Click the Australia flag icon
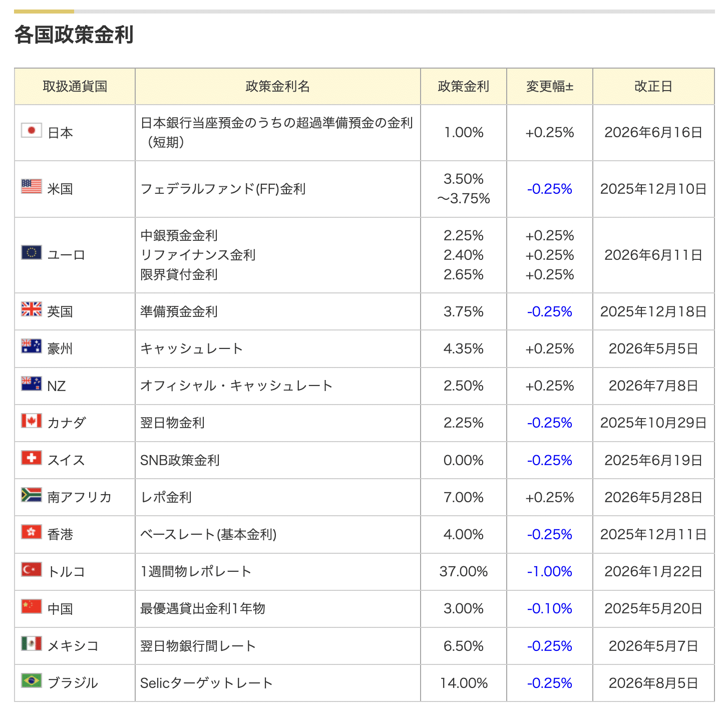Viewport: 728px width, 711px height. point(32,346)
